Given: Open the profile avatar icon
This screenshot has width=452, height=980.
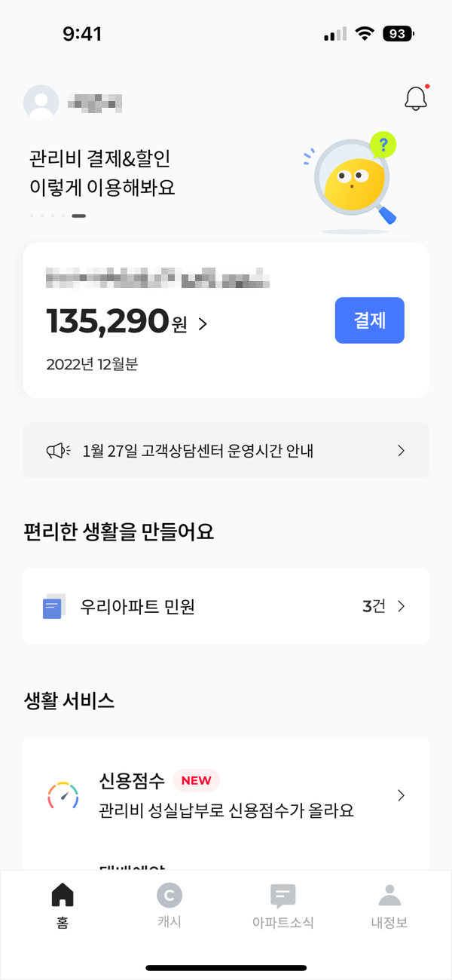Looking at the screenshot, I should 41,103.
